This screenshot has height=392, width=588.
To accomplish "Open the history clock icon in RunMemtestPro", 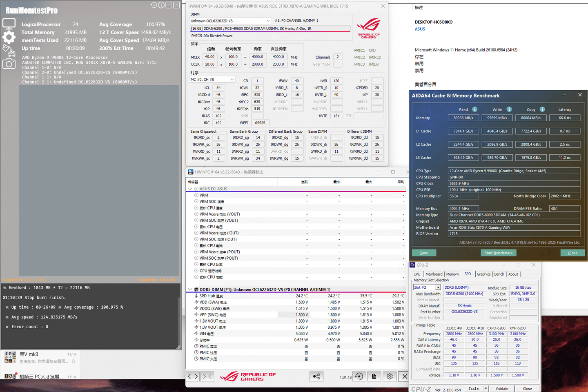I will [154, 5].
